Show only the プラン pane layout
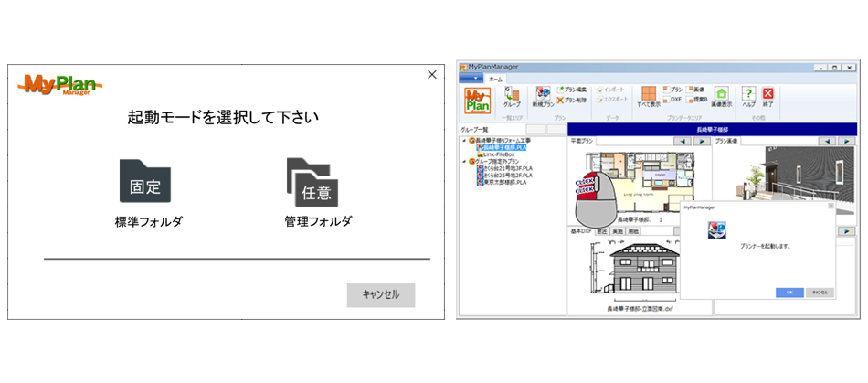This screenshot has height=383, width=868. [672, 89]
